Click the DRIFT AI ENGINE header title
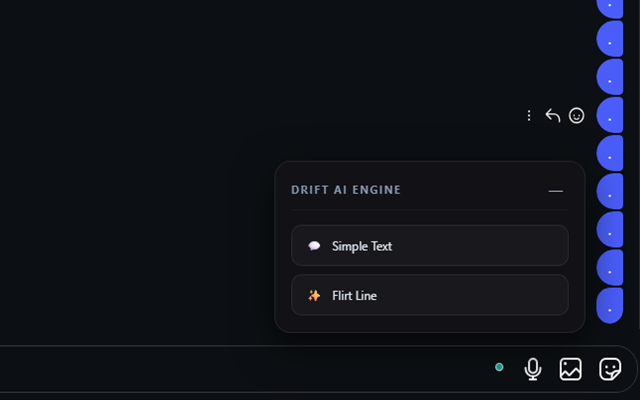Viewport: 640px width, 400px height. (346, 190)
